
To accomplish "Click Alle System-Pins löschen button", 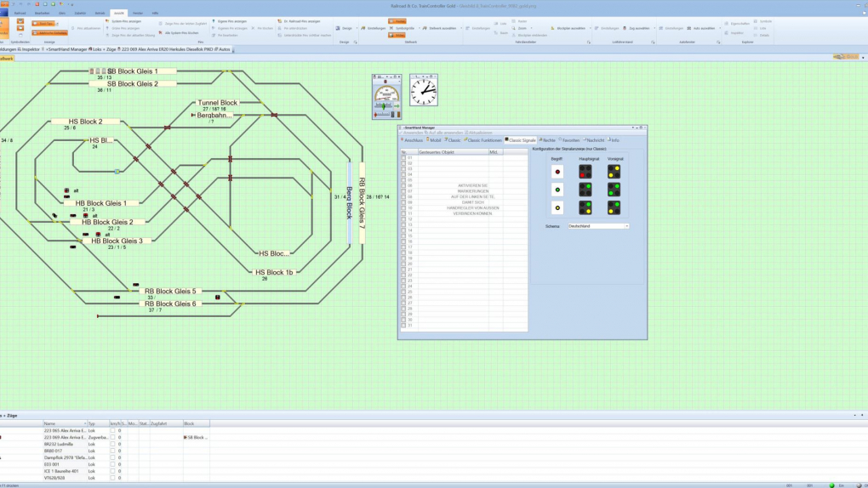I will (x=181, y=33).
